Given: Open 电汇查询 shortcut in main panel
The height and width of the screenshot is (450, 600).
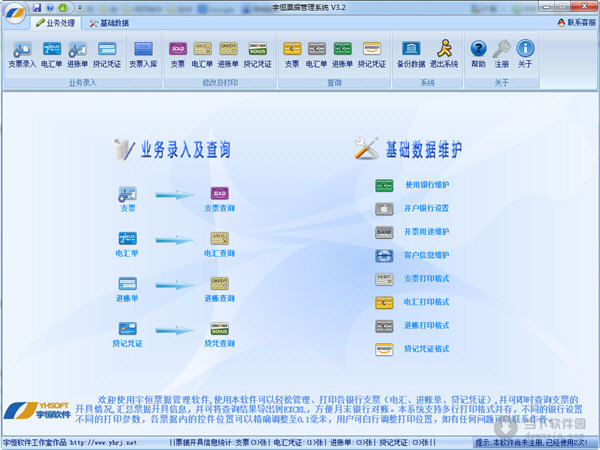Looking at the screenshot, I should 220,244.
